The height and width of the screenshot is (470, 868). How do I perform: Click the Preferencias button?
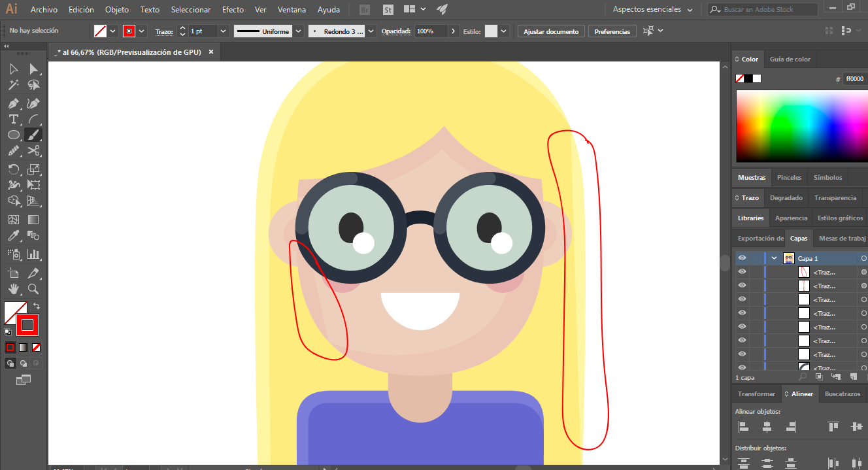tap(612, 31)
